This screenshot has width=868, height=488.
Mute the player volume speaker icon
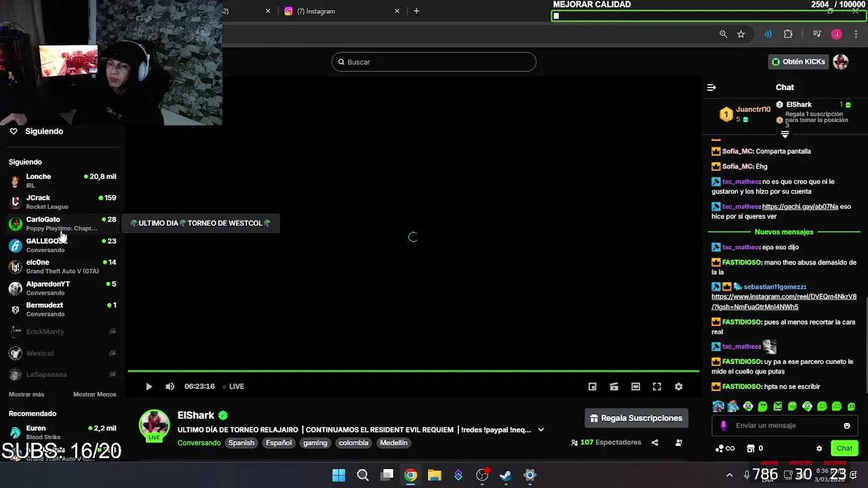click(170, 386)
